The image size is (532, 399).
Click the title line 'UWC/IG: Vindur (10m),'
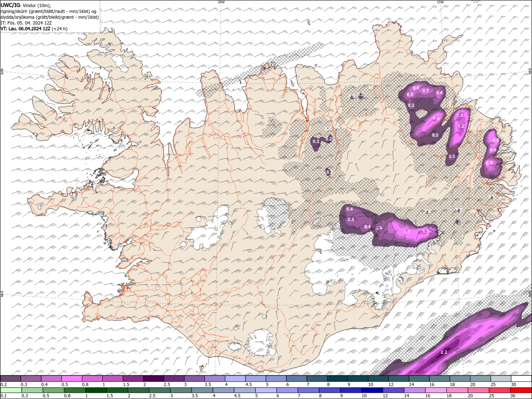tap(25, 5)
